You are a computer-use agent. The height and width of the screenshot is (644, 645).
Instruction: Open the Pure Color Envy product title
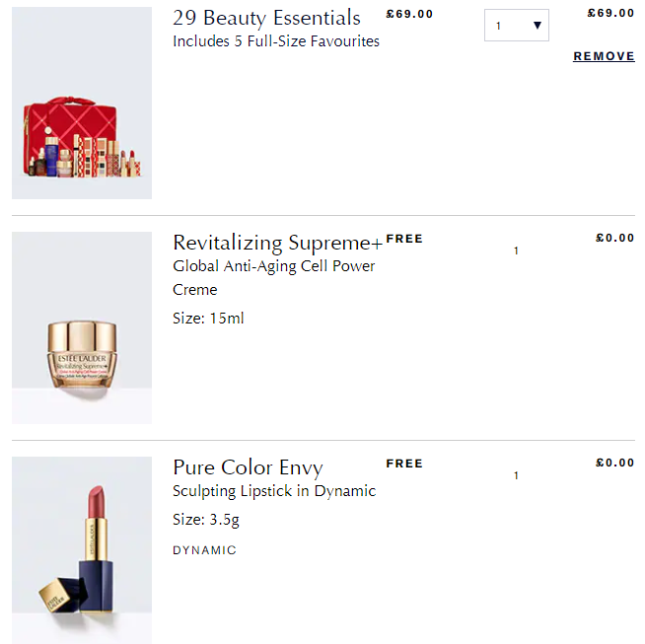(x=249, y=468)
